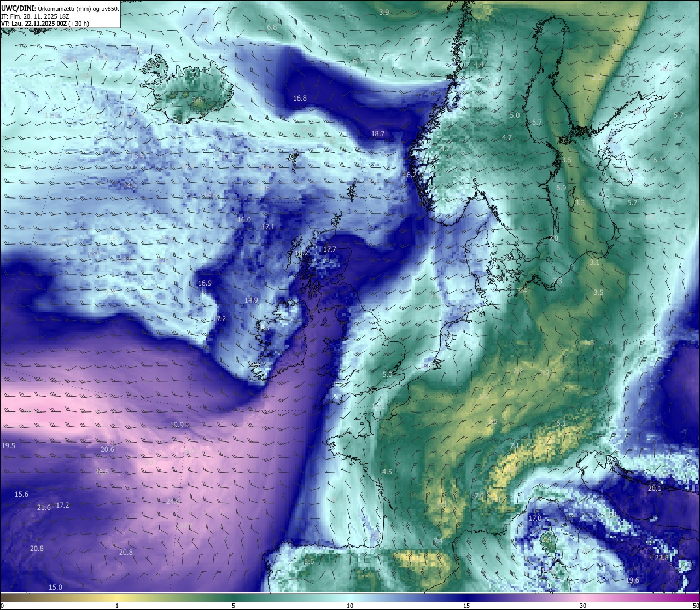Click the colorbar tick label 1
This screenshot has width=700, height=610.
[116, 606]
